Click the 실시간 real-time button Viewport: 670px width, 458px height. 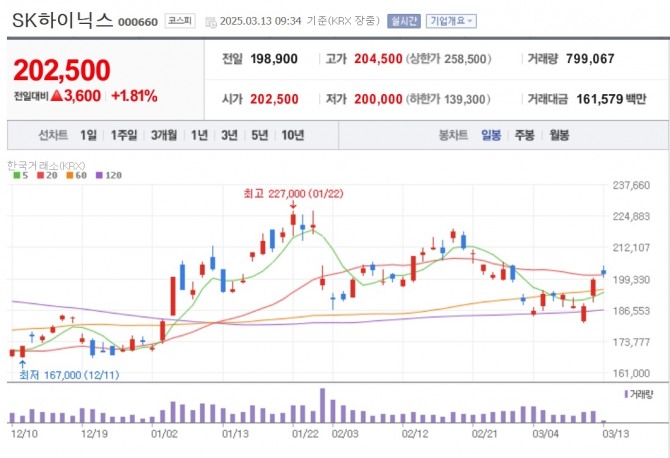click(x=404, y=21)
